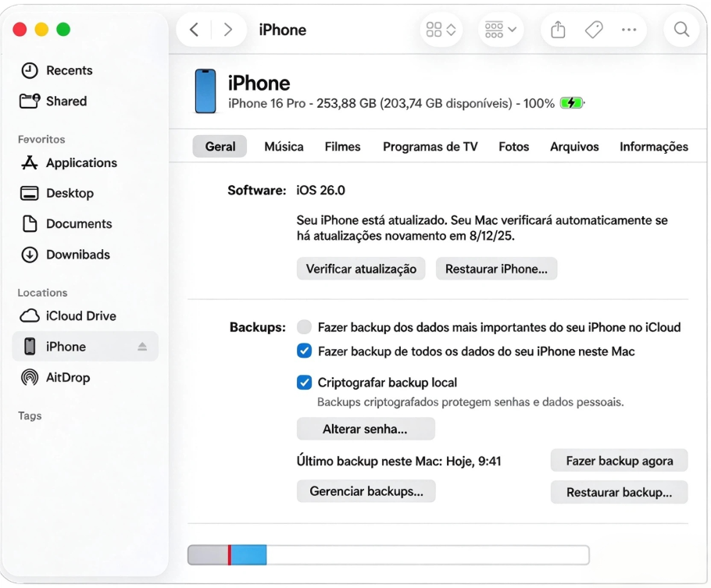
Task: Click the blue segment of storage bar
Action: click(249, 555)
